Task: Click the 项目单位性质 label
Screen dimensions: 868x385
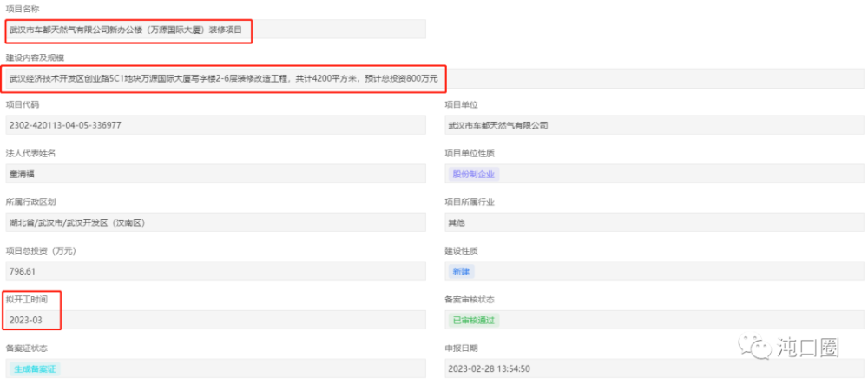Action: (x=470, y=154)
